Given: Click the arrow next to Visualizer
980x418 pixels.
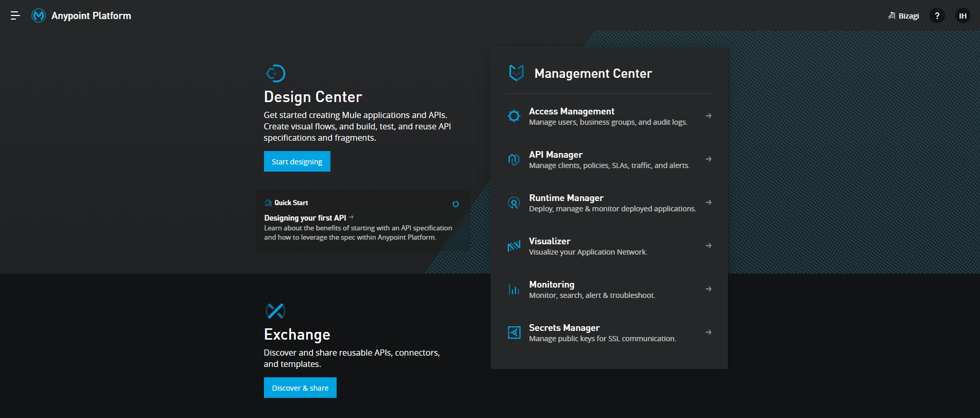Looking at the screenshot, I should click(708, 246).
